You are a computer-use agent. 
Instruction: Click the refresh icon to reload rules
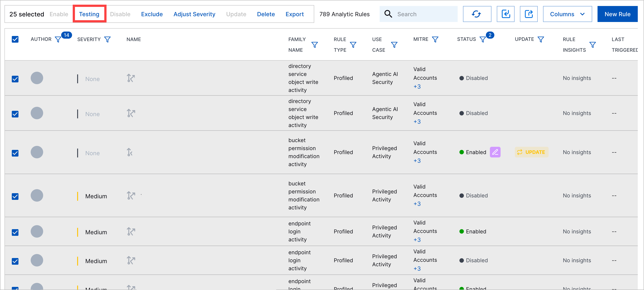pos(477,14)
